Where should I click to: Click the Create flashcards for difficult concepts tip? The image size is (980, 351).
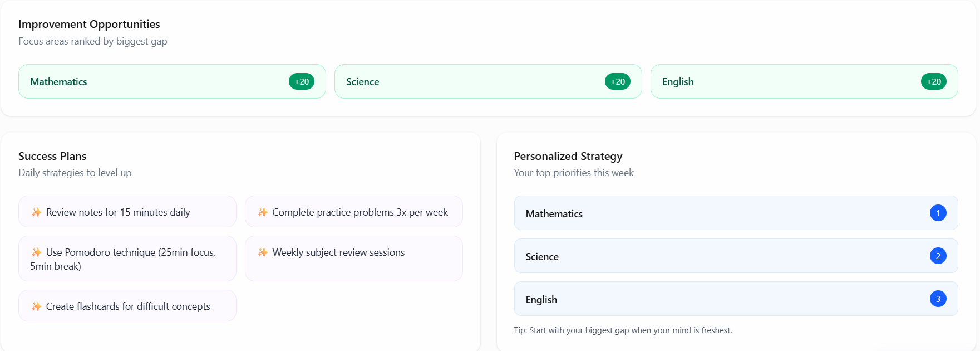coord(127,306)
